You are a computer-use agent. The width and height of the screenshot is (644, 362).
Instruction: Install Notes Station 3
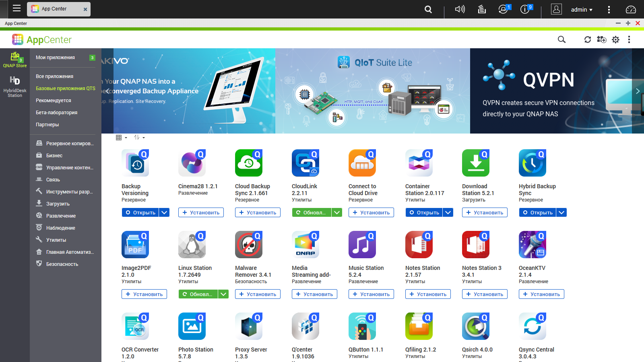coord(485,294)
